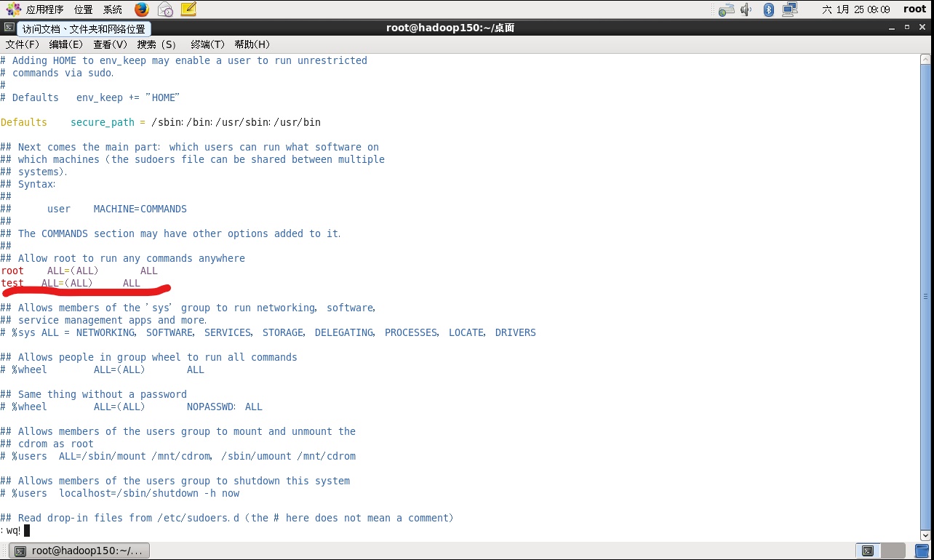Click the date and time clock in panel
The height and width of the screenshot is (560, 934).
[855, 9]
